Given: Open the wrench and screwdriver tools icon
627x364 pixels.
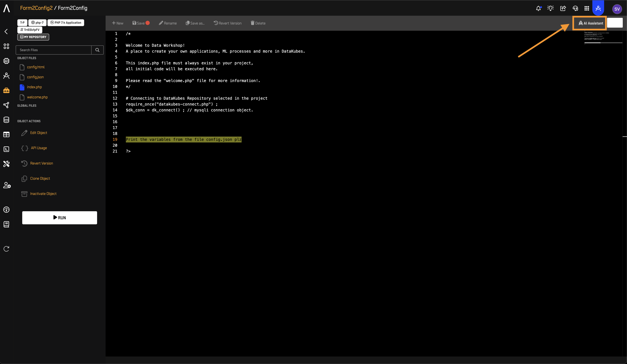Looking at the screenshot, I should coord(7,164).
